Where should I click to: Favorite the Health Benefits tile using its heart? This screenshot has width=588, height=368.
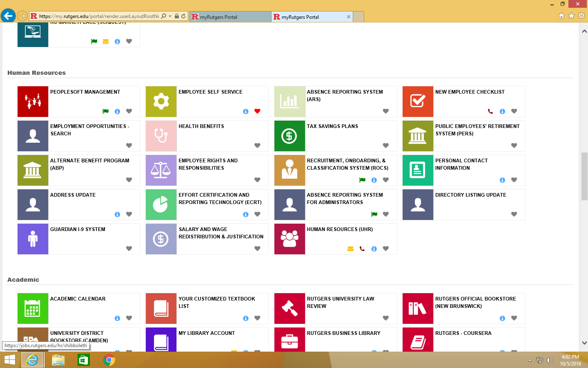pos(257,145)
